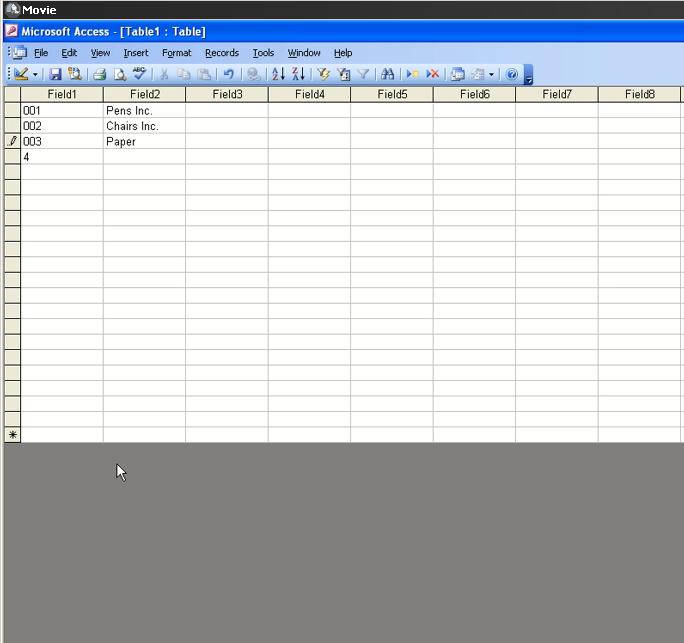Open the Window menu
The width and height of the screenshot is (684, 643).
304,53
